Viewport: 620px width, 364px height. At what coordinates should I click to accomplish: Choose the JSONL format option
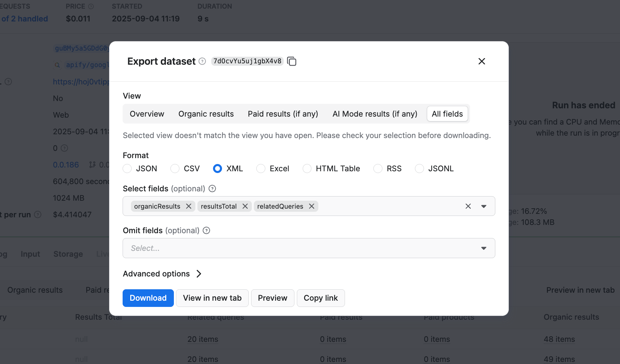coord(419,169)
